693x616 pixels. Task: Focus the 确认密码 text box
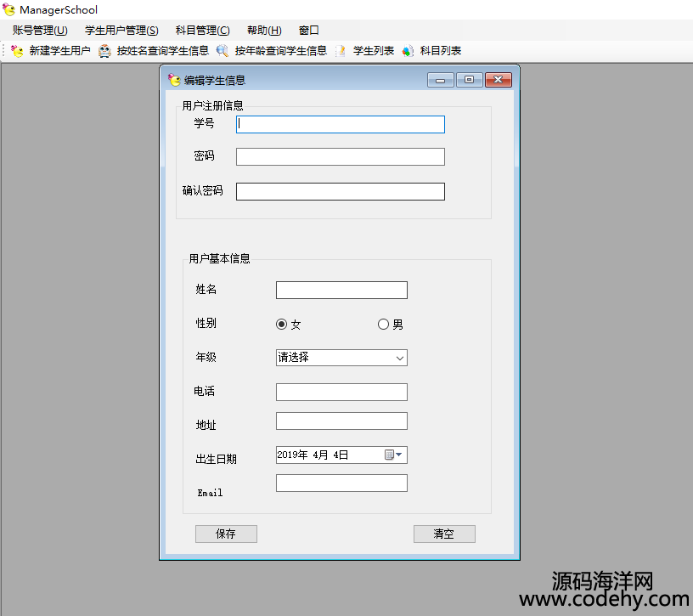[x=341, y=191]
